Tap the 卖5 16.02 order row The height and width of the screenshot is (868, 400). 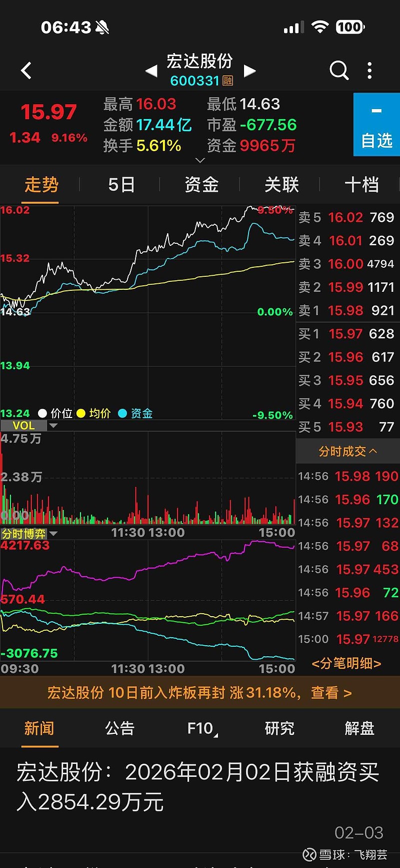[347, 217]
